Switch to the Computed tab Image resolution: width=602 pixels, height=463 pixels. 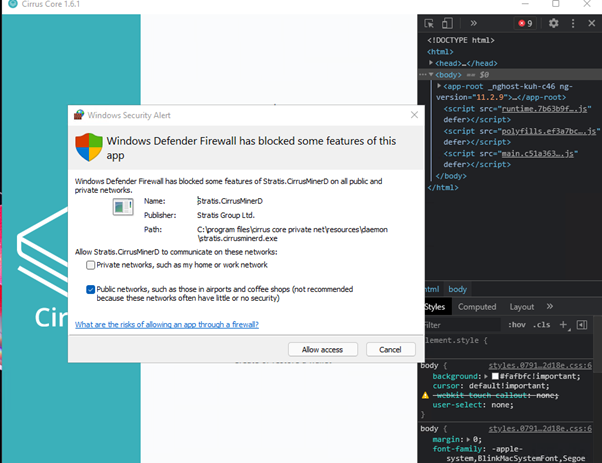[x=477, y=307]
